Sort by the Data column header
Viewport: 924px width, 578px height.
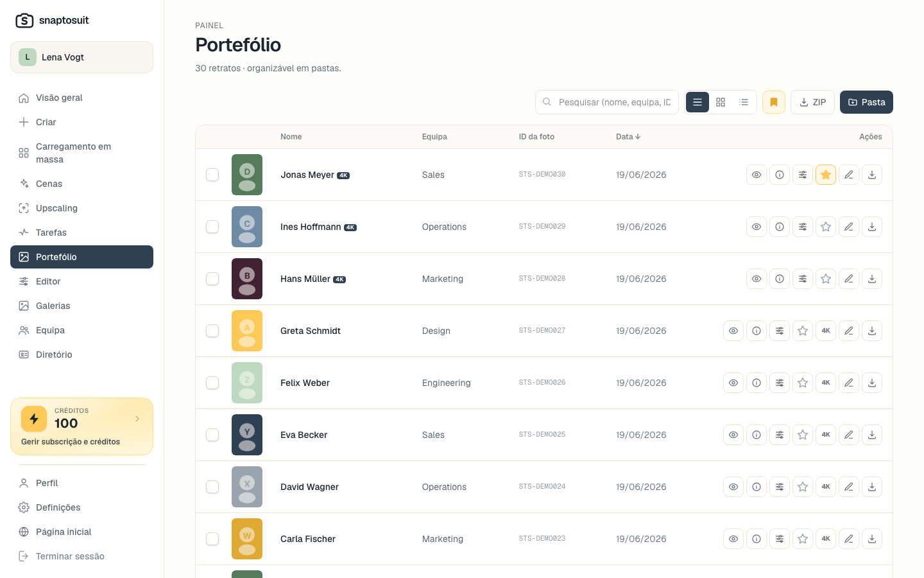628,137
